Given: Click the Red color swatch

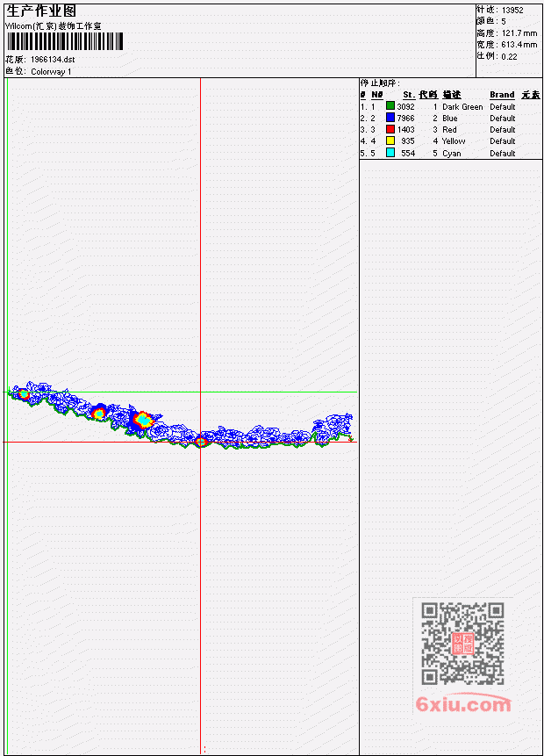Looking at the screenshot, I should 390,129.
